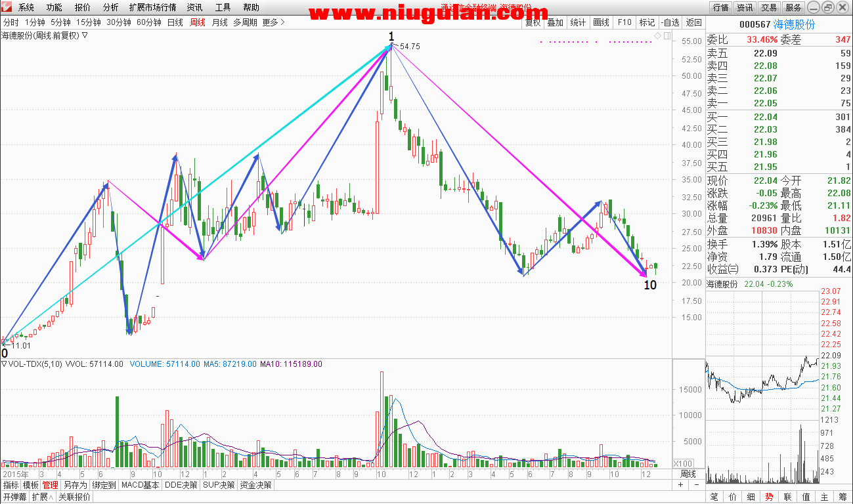Open F10 company info
Viewport: 853px width, 504px height.
point(624,22)
